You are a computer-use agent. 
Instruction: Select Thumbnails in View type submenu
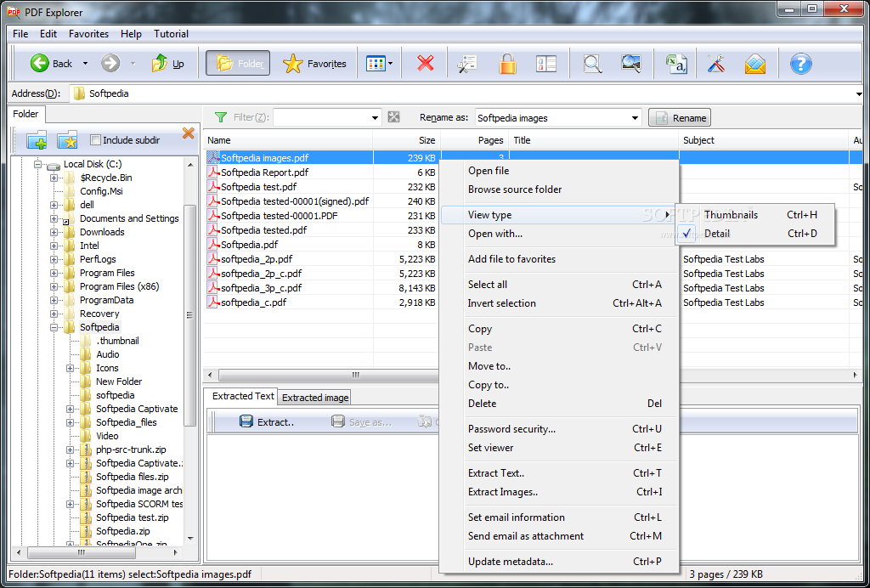tap(754, 215)
